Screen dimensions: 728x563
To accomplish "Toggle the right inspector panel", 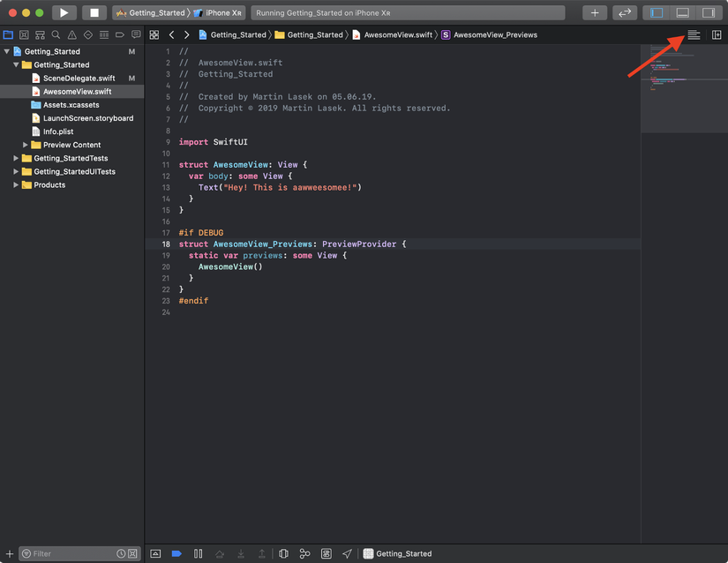I will tap(708, 13).
